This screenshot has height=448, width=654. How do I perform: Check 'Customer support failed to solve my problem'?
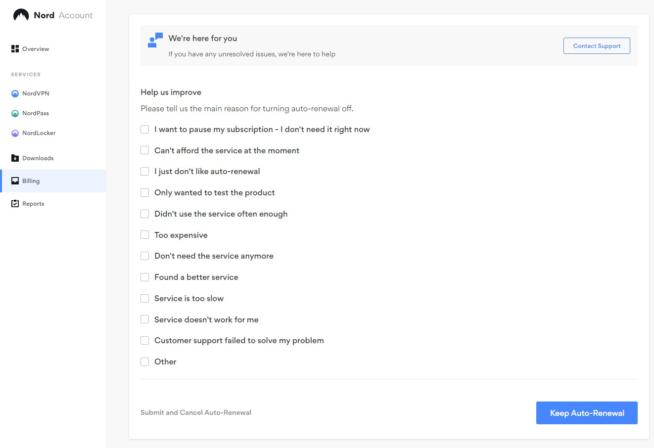(145, 340)
